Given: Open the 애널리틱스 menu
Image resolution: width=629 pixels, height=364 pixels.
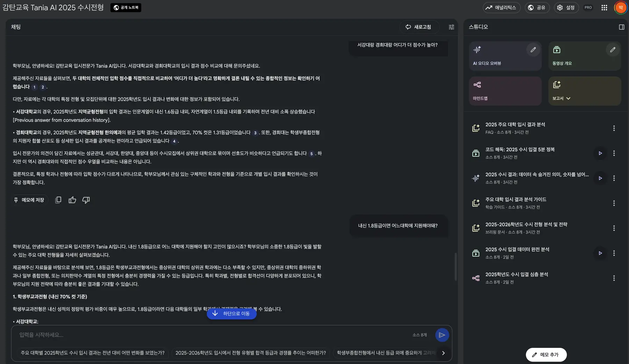Looking at the screenshot, I should (501, 8).
